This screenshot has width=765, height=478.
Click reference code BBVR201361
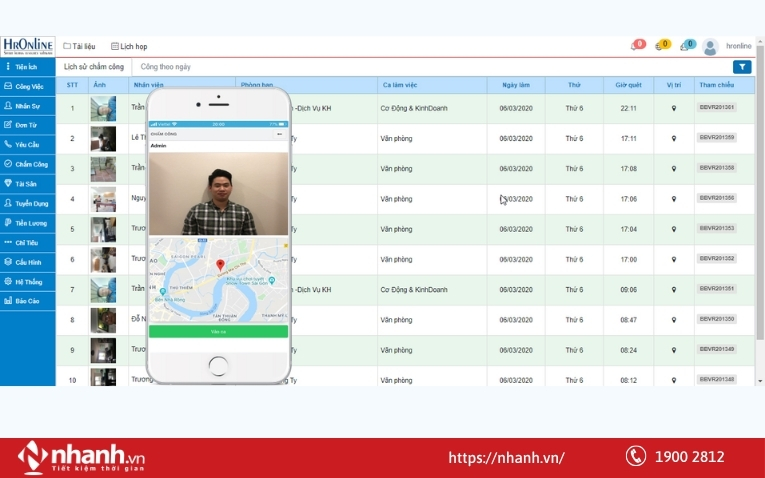point(717,108)
